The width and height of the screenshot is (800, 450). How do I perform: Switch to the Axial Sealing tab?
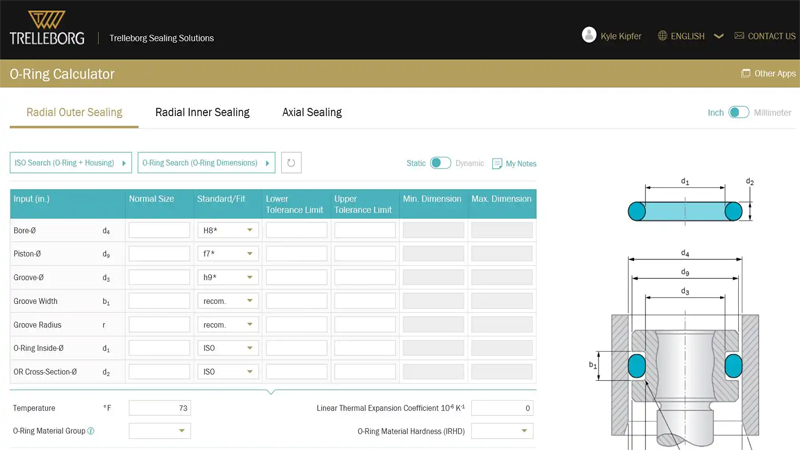point(312,113)
